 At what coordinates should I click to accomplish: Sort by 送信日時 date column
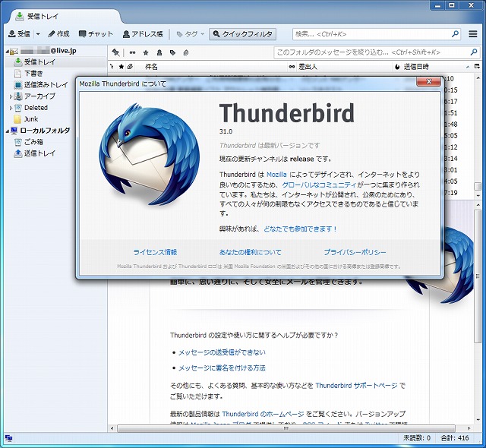point(416,67)
